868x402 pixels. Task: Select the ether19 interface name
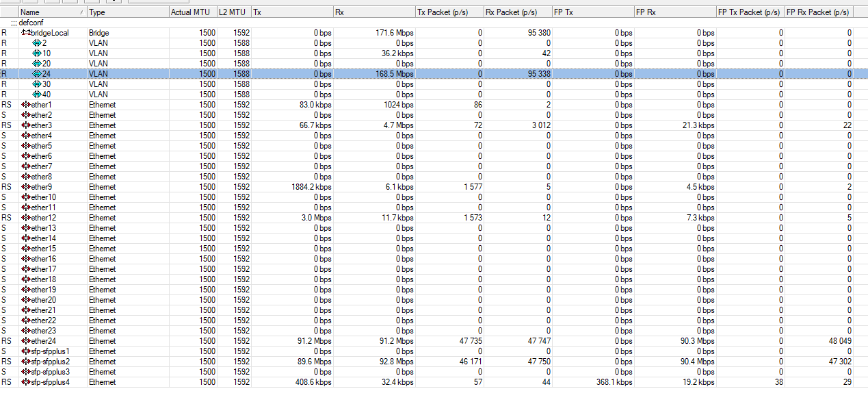[44, 290]
